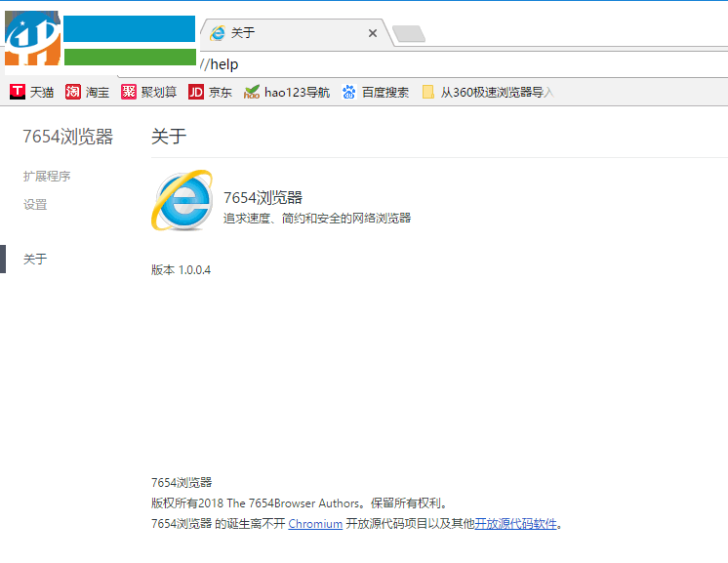The width and height of the screenshot is (728, 563).
Task: Click the Tmall bookmark icon
Action: click(18, 92)
